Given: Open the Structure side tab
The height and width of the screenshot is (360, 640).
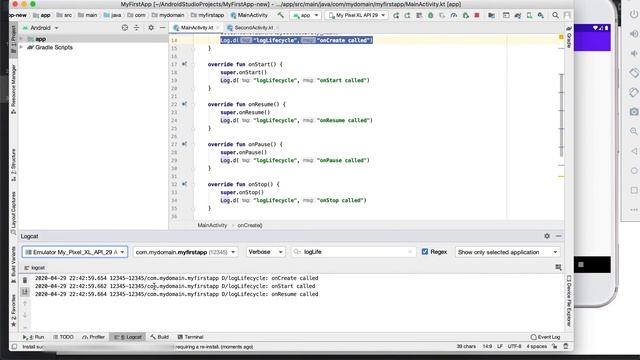Looking at the screenshot, I should coord(13,165).
